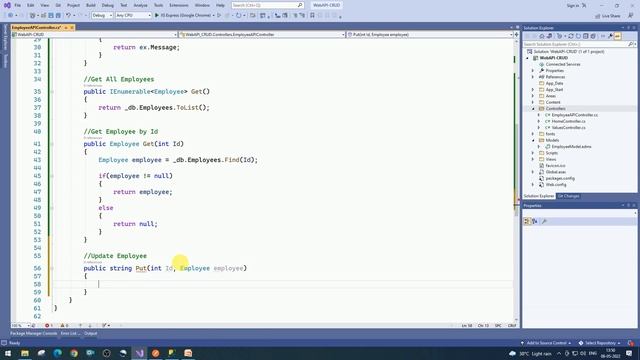Start IIS Express (Google Chrome) run button
The image size is (640, 360).
pos(184,15)
